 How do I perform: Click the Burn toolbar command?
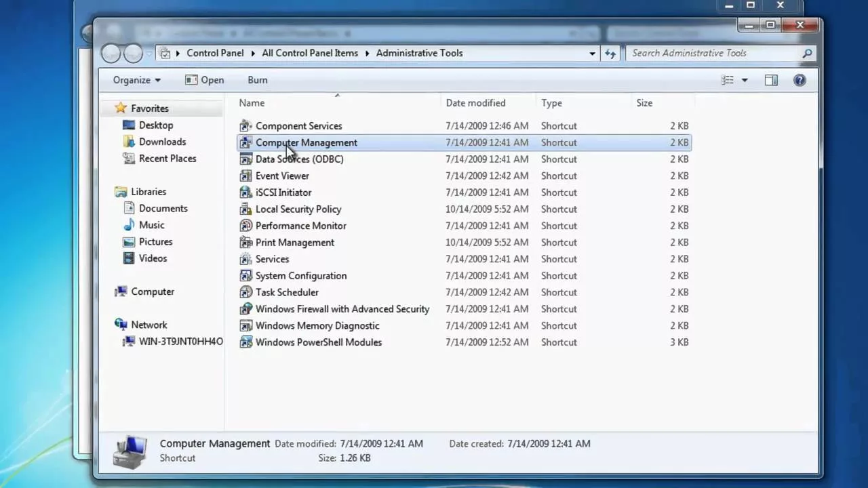(x=257, y=80)
